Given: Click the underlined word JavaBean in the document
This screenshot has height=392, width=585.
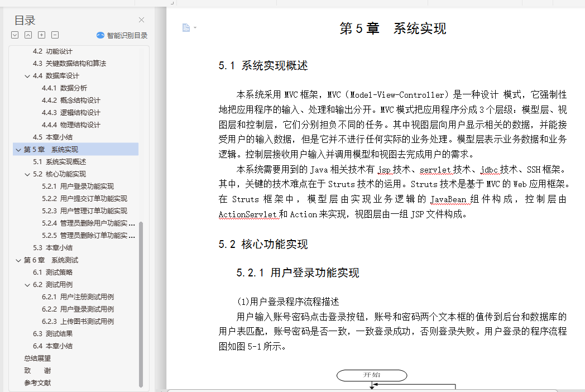Looking at the screenshot, I should [x=448, y=200].
